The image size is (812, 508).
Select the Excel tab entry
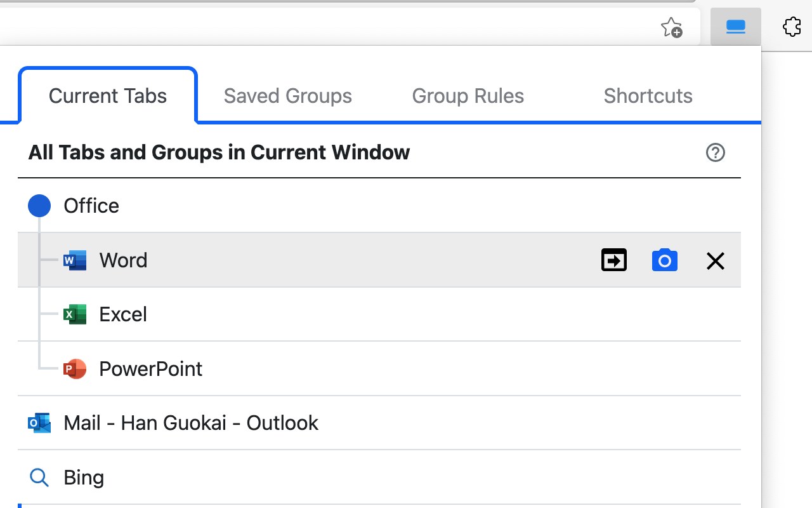[123, 314]
